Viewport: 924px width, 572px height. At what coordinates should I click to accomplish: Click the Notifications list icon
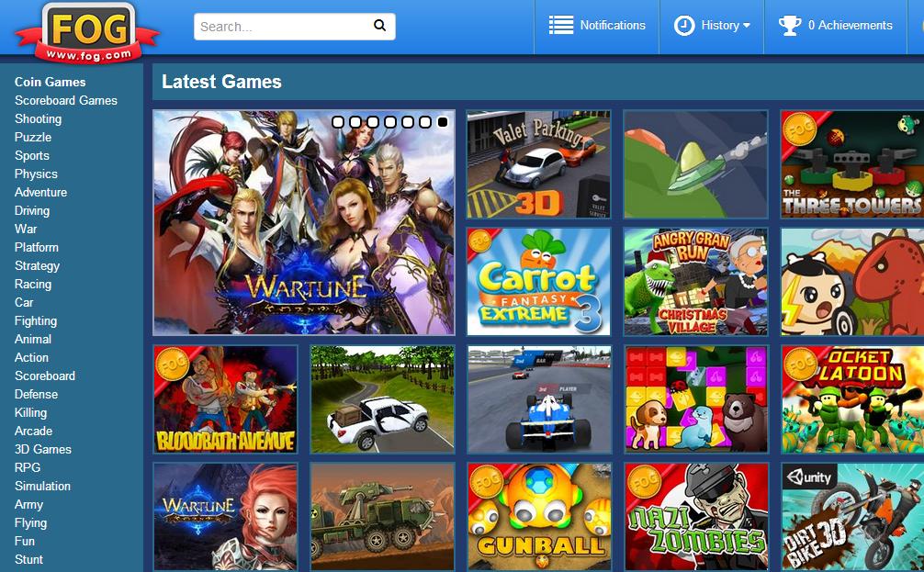tap(561, 26)
